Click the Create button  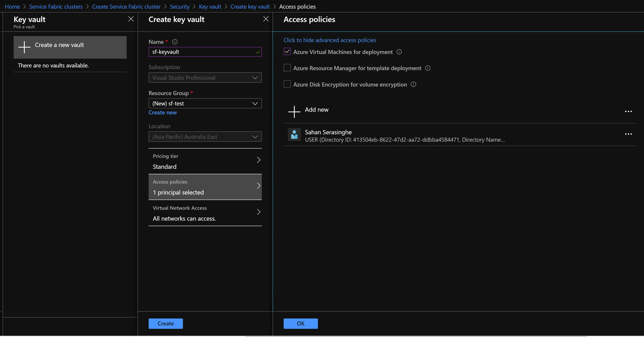[166, 324]
